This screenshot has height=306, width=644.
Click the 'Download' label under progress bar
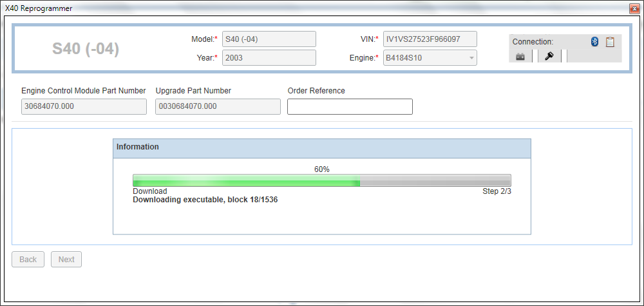[x=150, y=191]
